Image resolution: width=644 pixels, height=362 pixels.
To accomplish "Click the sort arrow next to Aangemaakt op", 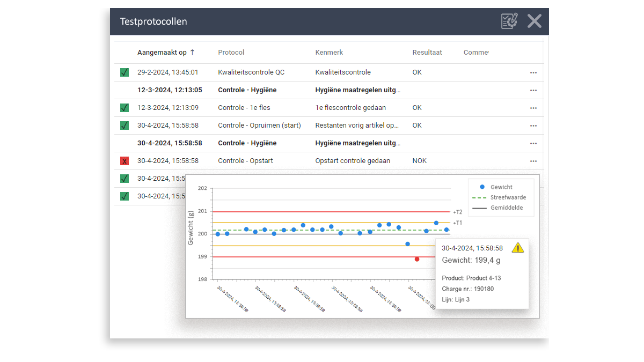I will click(x=192, y=52).
